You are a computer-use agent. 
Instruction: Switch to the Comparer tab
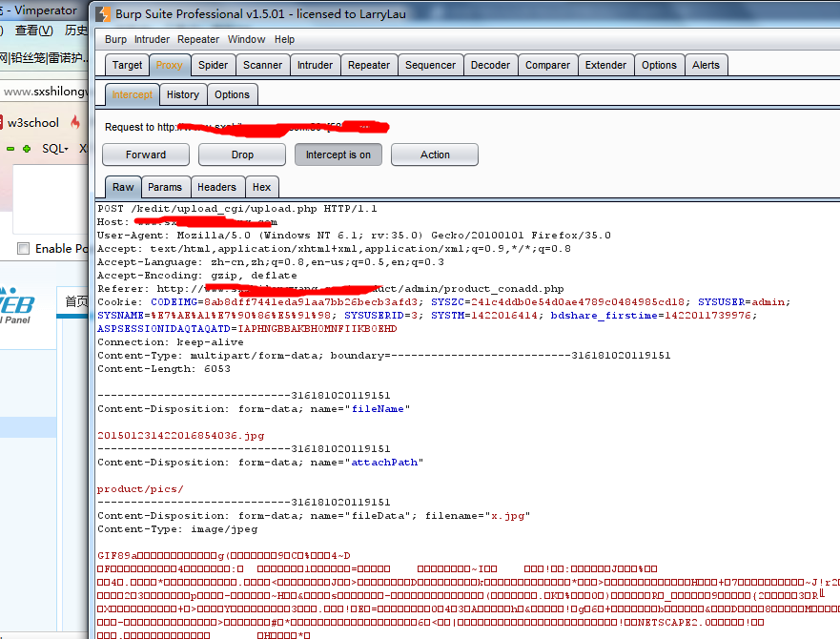click(x=547, y=65)
